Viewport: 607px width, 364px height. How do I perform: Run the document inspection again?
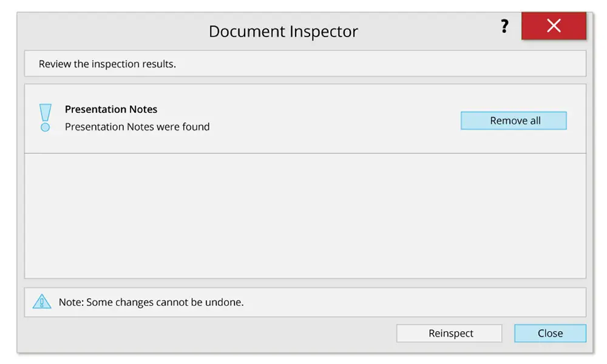click(x=449, y=333)
